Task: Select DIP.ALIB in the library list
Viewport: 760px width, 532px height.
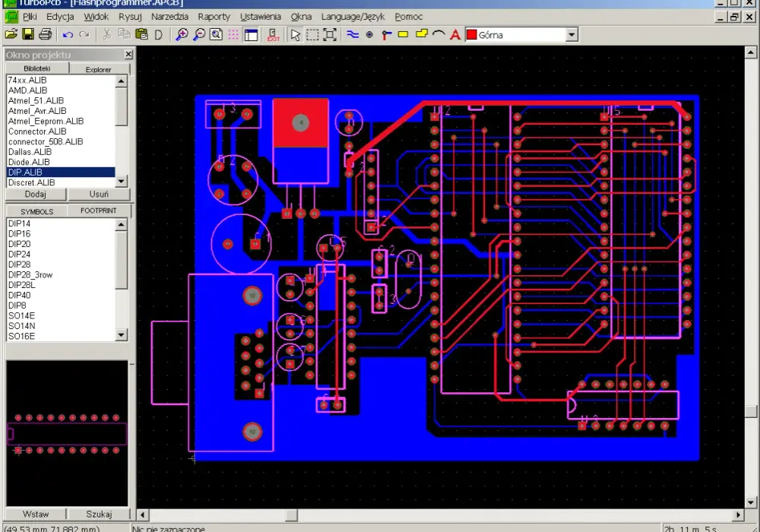Action: coord(61,172)
